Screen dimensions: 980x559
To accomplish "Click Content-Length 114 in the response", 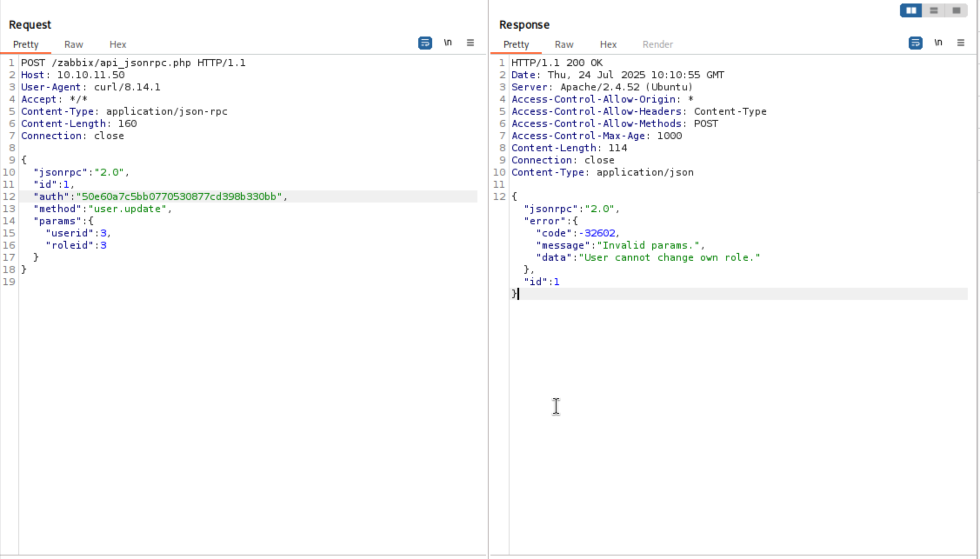I will click(569, 148).
